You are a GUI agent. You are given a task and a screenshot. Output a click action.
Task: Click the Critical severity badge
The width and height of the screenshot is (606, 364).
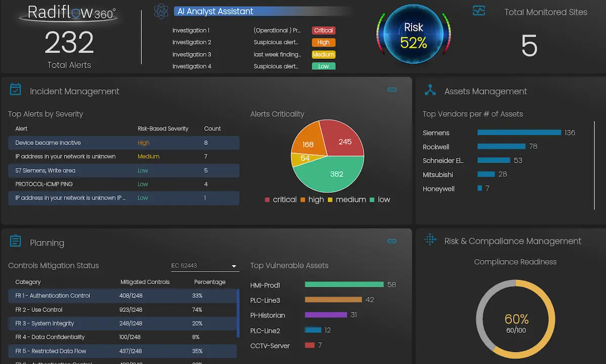(x=323, y=30)
